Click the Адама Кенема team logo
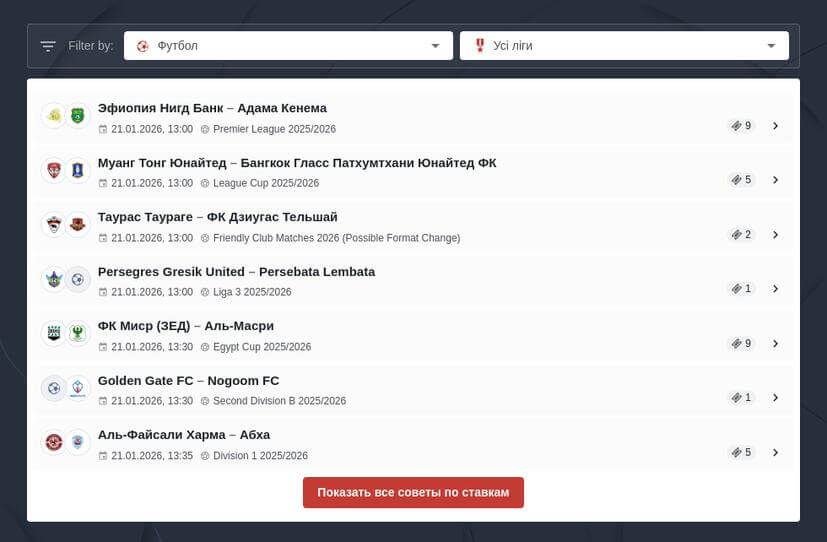827x542 pixels. coord(78,116)
